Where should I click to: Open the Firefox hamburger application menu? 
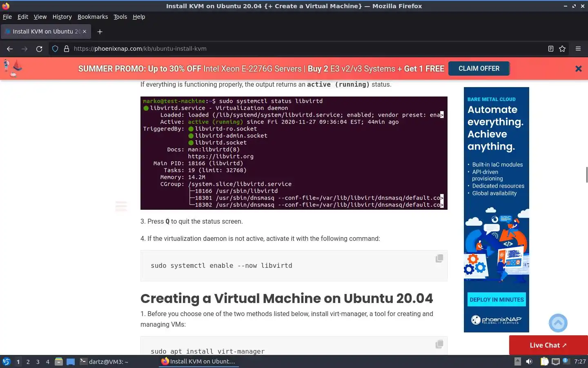coord(578,49)
